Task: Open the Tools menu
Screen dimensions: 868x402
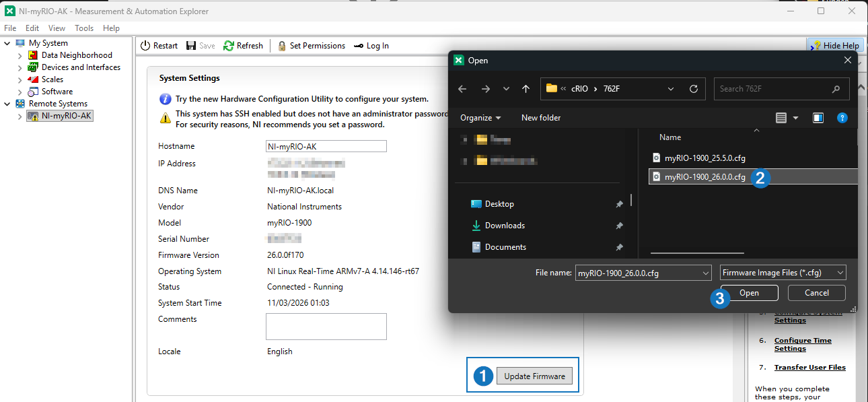Action: point(84,28)
